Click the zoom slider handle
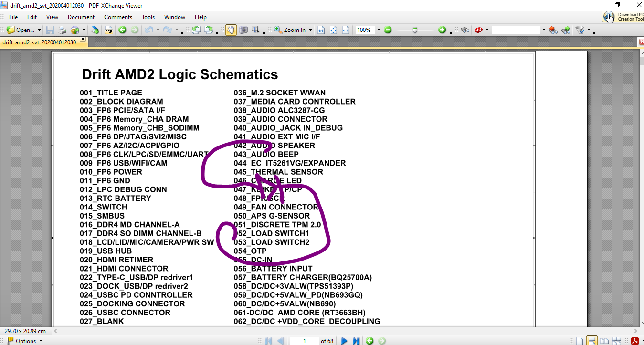 pos(415,30)
